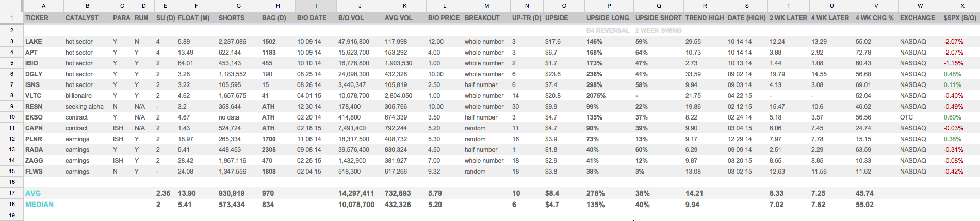Select the LAKE ticker cell
This screenshot has height=221, width=980.
coord(34,42)
